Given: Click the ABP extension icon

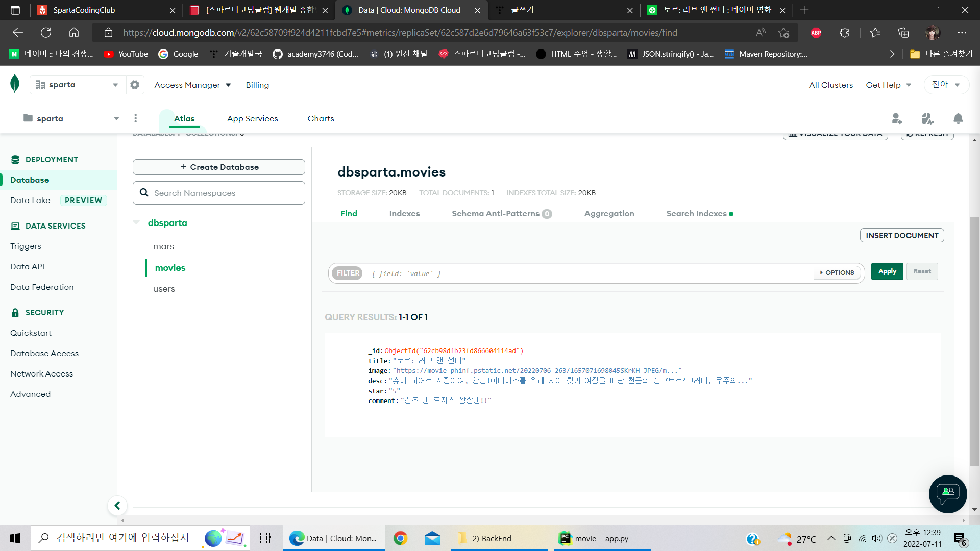Looking at the screenshot, I should click(816, 33).
